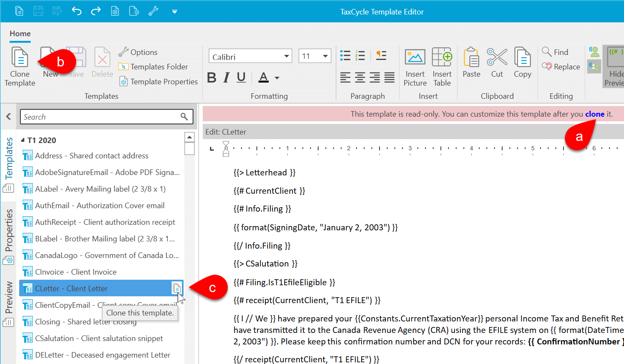Select DELetter - Deceased engagement Letter

click(101, 355)
